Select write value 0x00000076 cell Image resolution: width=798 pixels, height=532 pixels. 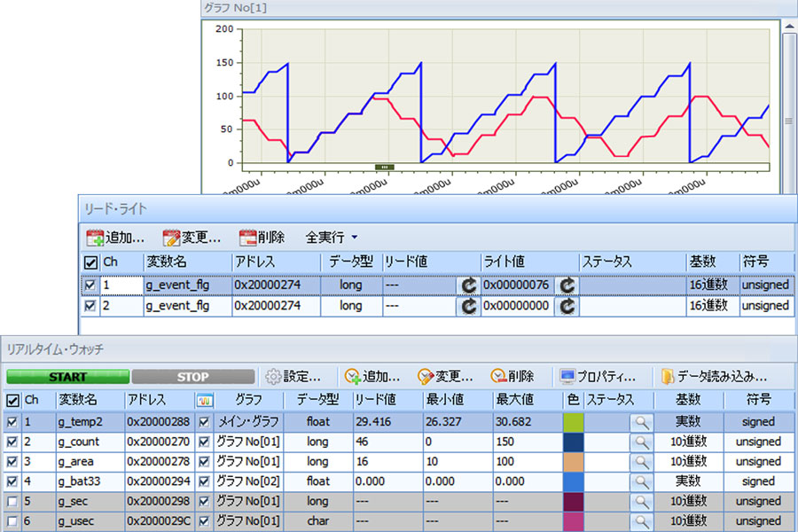coord(518,286)
